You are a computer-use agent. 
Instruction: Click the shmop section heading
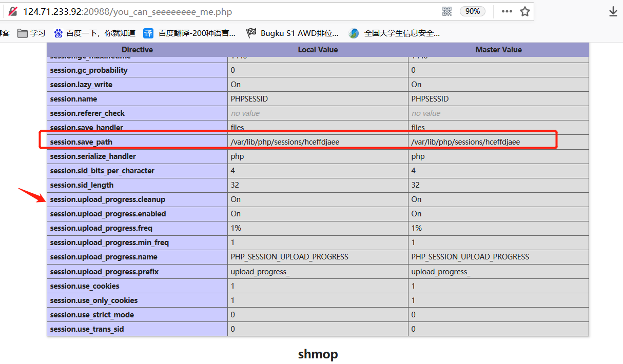point(318,354)
